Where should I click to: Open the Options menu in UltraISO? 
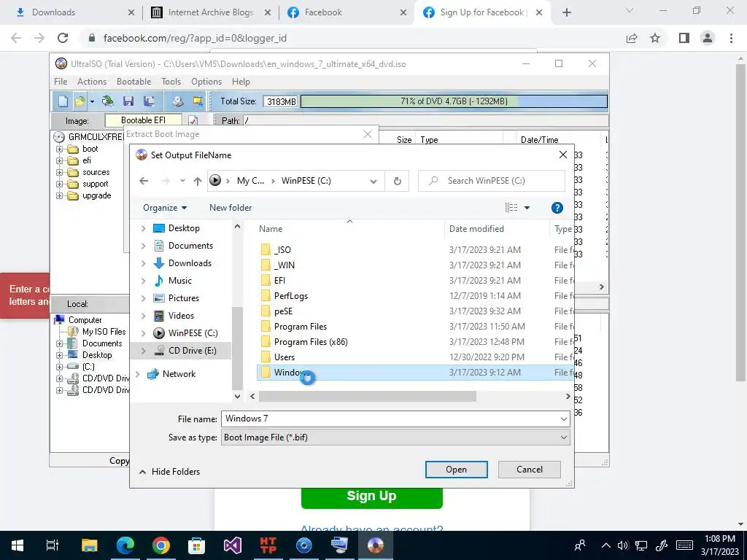tap(206, 82)
